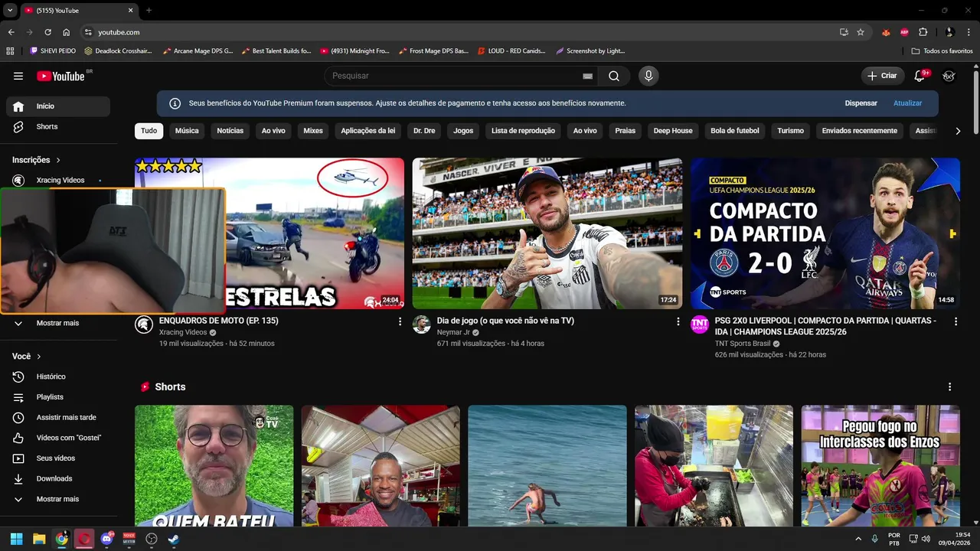Show hidden system tray icons
Image resolution: width=980 pixels, height=551 pixels.
(857, 539)
